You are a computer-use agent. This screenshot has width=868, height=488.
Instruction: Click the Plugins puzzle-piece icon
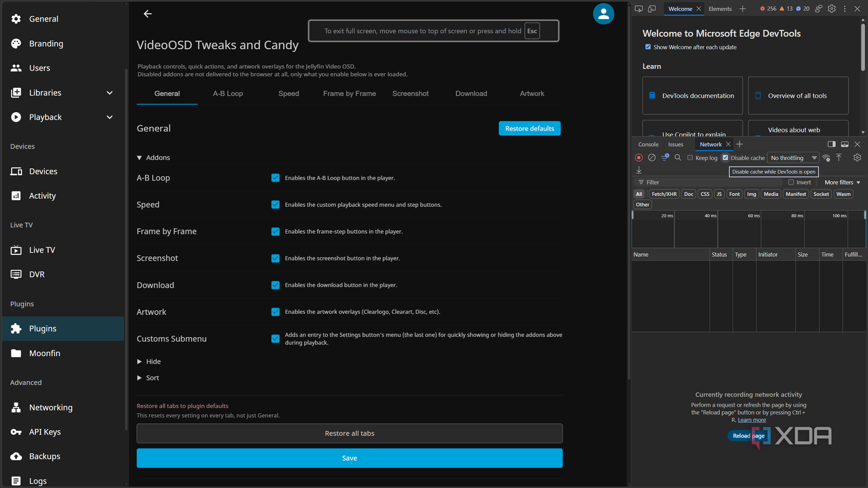click(x=16, y=328)
